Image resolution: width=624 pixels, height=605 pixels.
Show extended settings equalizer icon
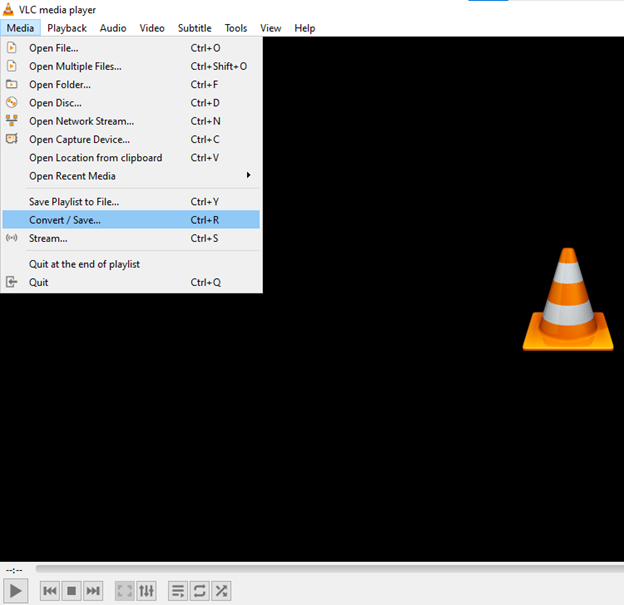(146, 591)
